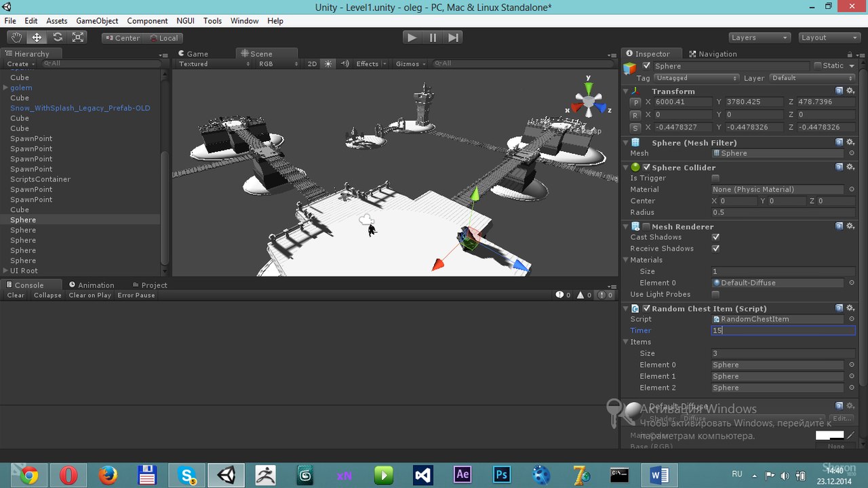Toggle Center pivot mode button
This screenshot has width=868, height=488.
point(122,38)
